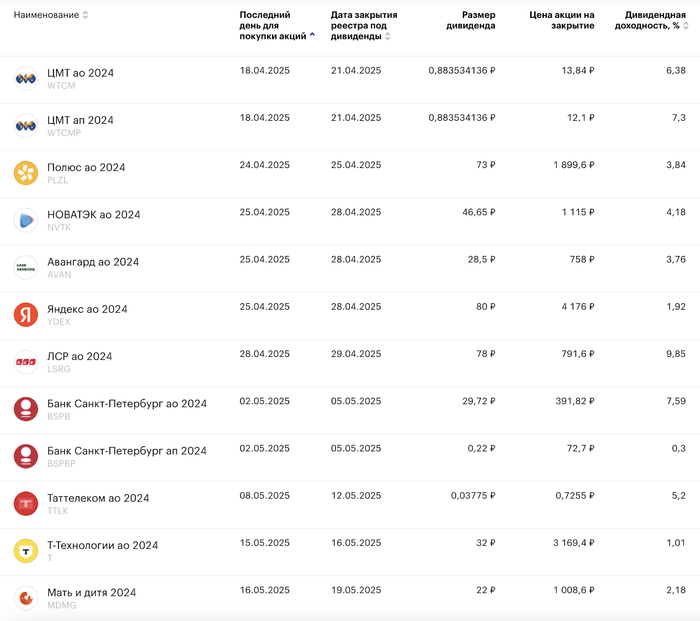Click the Авангард bank logo
Viewport: 700px width, 621px height.
26,267
